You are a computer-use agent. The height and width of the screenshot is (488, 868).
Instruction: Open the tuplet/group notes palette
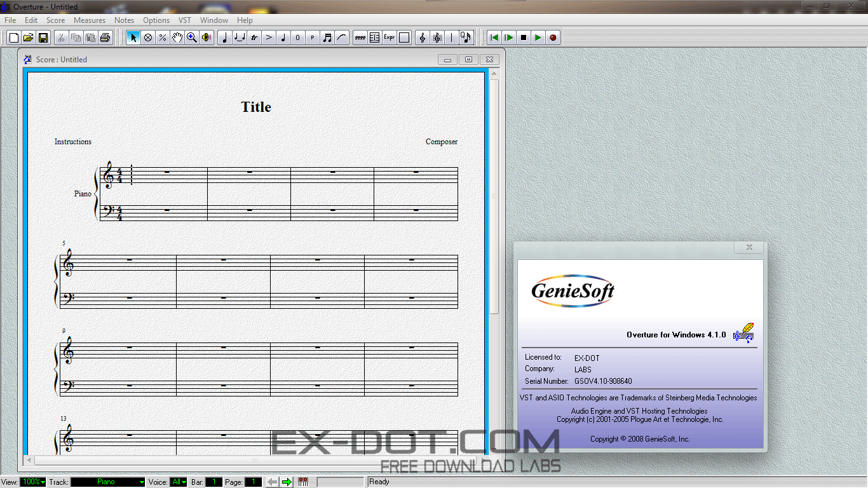[240, 37]
